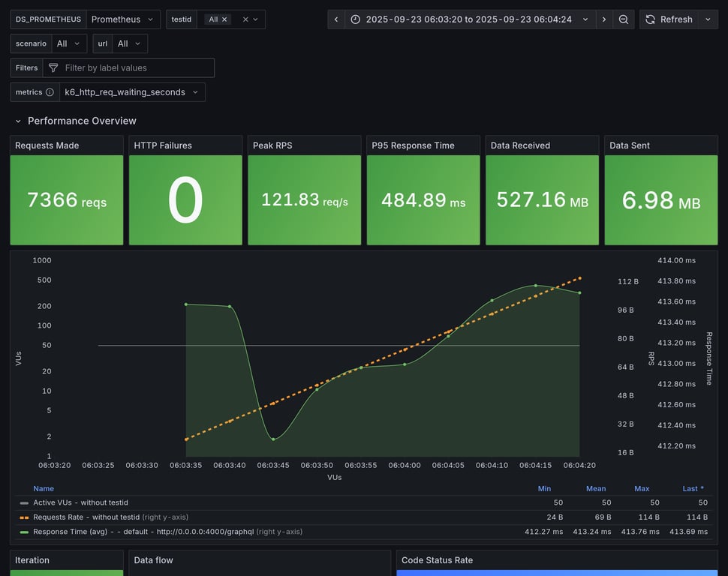Screen dimensions: 728x576
Task: Click the HTTP Failures panel title
Action: (x=163, y=145)
